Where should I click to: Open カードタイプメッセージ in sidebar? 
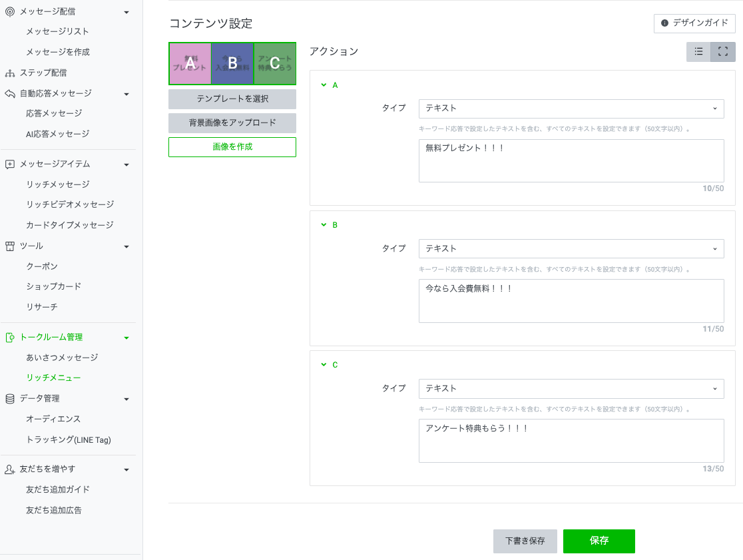click(70, 225)
